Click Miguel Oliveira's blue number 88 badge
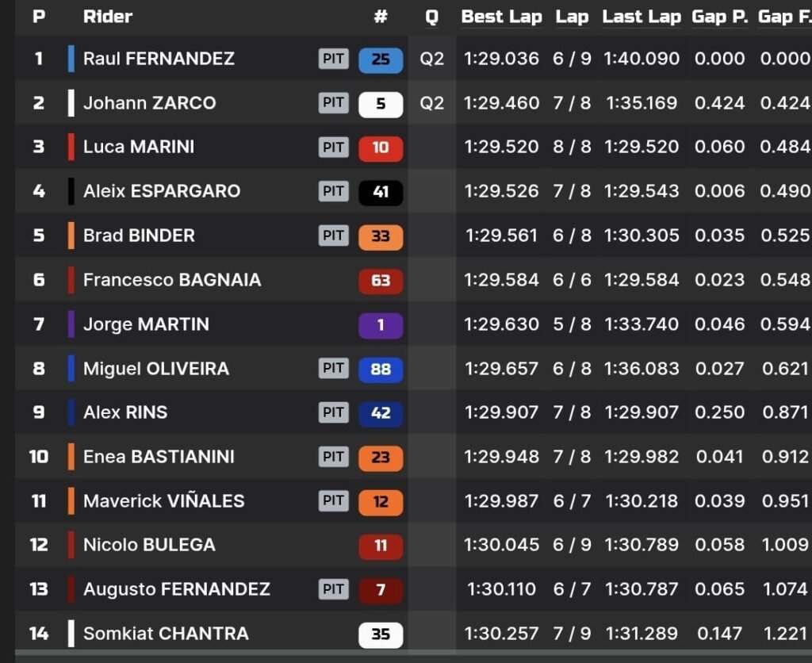 click(381, 370)
